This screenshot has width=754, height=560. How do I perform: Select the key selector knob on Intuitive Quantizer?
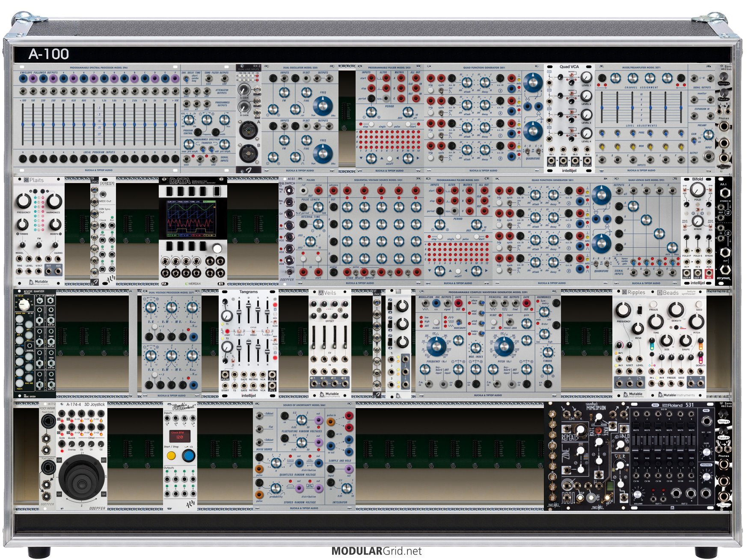point(25,304)
